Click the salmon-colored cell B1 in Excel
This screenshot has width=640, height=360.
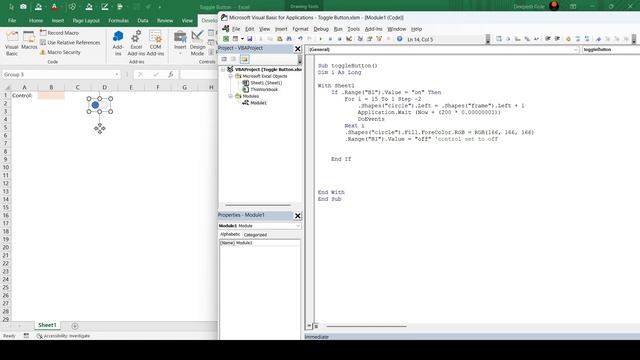(x=51, y=96)
